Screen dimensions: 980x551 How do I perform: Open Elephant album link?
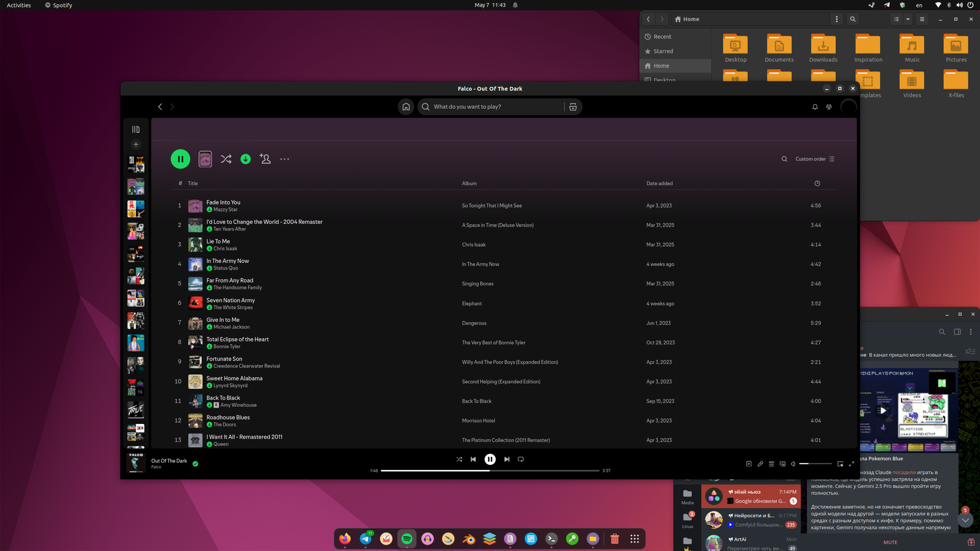472,304
